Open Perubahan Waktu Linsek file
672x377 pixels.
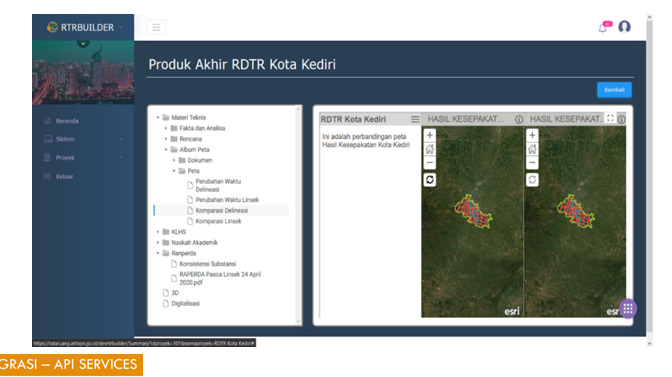pyautogui.click(x=227, y=200)
